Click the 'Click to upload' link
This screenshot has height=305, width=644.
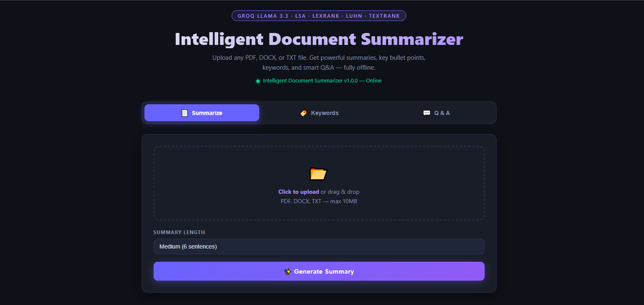pyautogui.click(x=298, y=192)
